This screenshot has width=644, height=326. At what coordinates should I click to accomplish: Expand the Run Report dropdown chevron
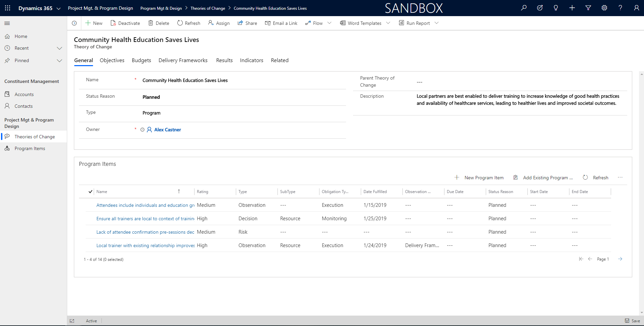point(437,23)
